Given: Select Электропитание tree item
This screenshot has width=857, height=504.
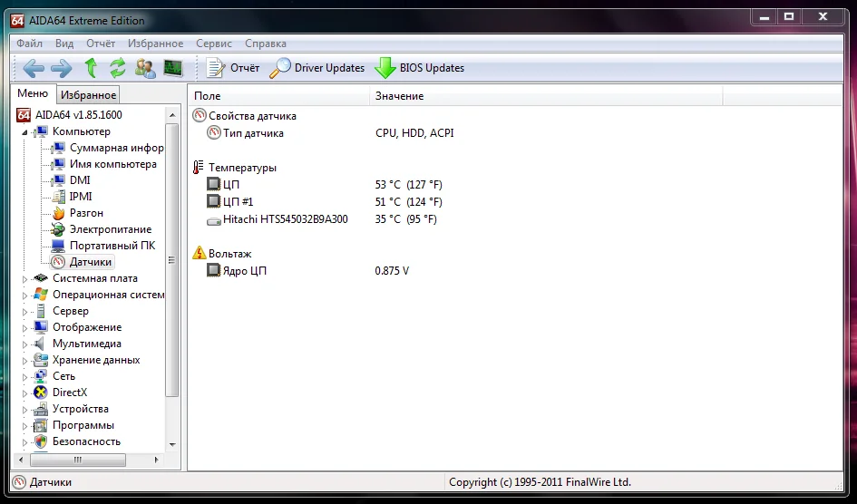Looking at the screenshot, I should click(x=111, y=229).
